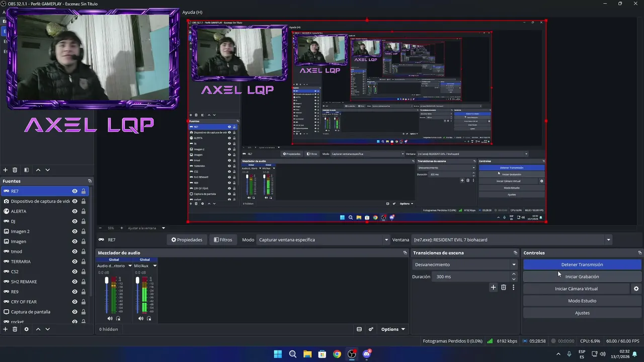Open the mixer Options dropdown
The height and width of the screenshot is (362, 644).
393,329
